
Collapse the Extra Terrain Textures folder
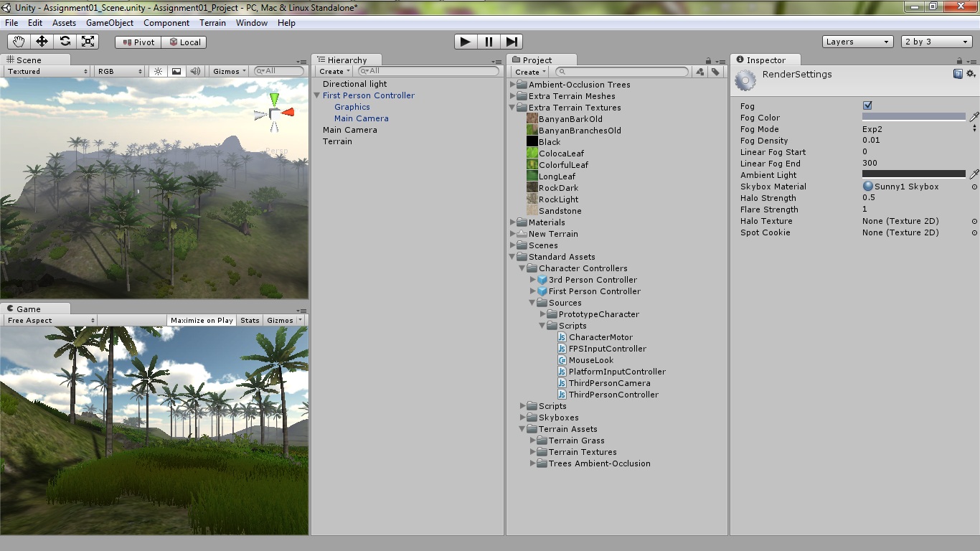pos(513,108)
